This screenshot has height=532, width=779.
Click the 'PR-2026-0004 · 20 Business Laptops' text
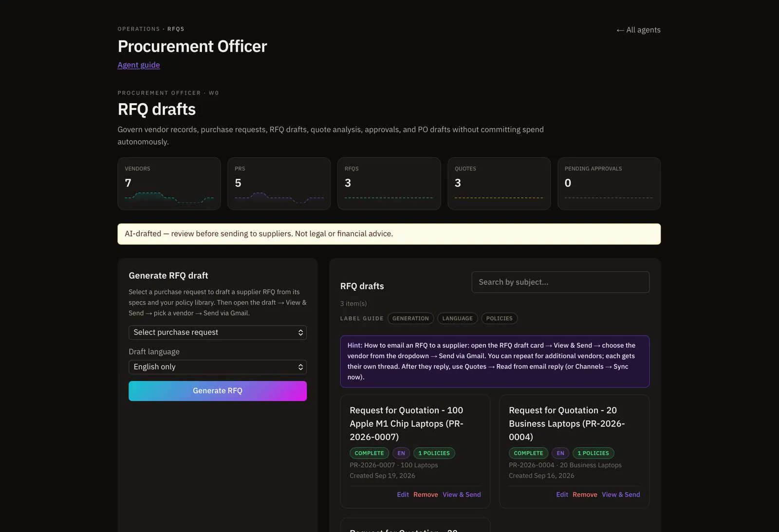pos(565,465)
